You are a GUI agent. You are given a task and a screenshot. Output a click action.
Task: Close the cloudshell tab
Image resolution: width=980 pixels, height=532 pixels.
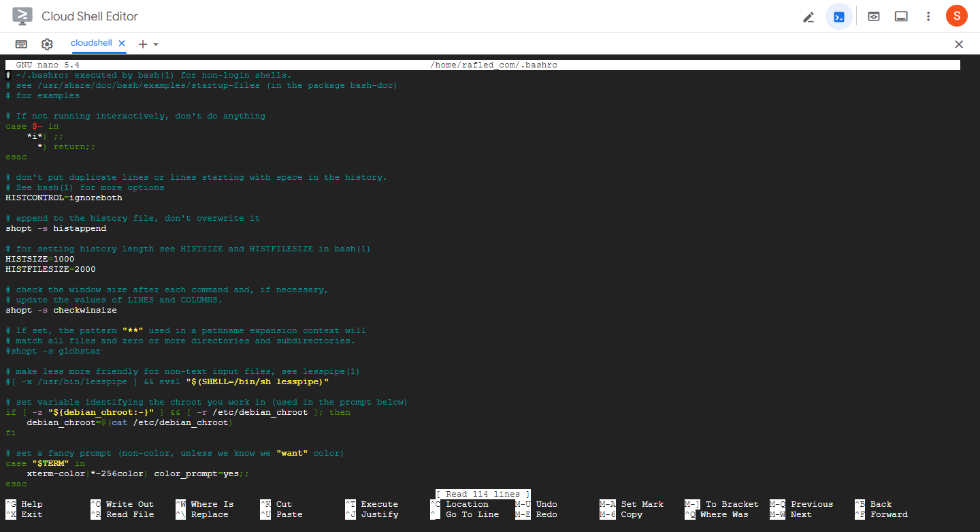(x=121, y=43)
